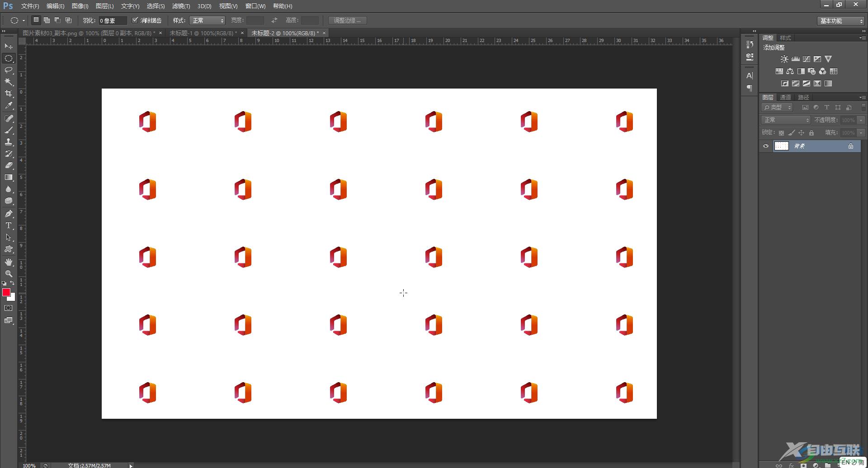
Task: Open the 图像(I) menu
Action: coord(80,6)
